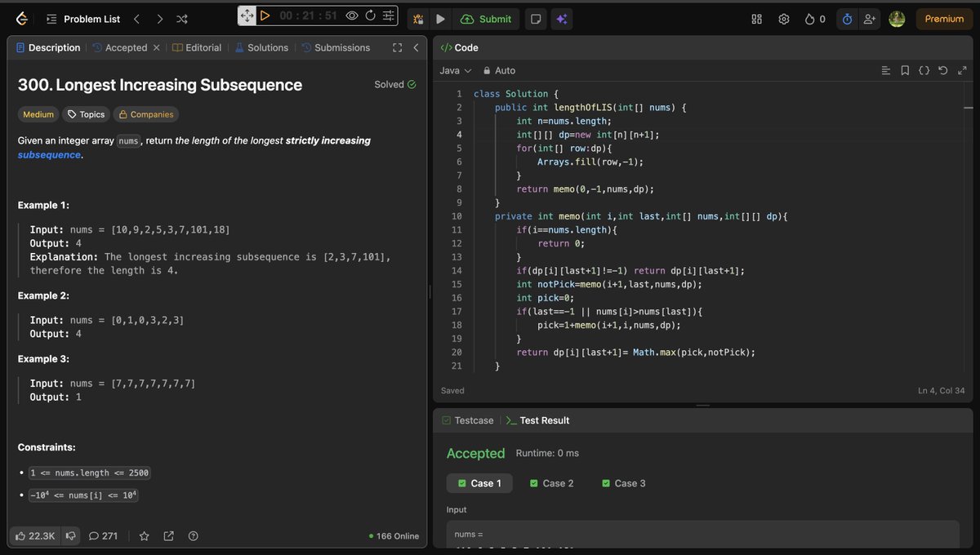Open the Java language dropdown
The width and height of the screenshot is (980, 555).
pos(456,70)
